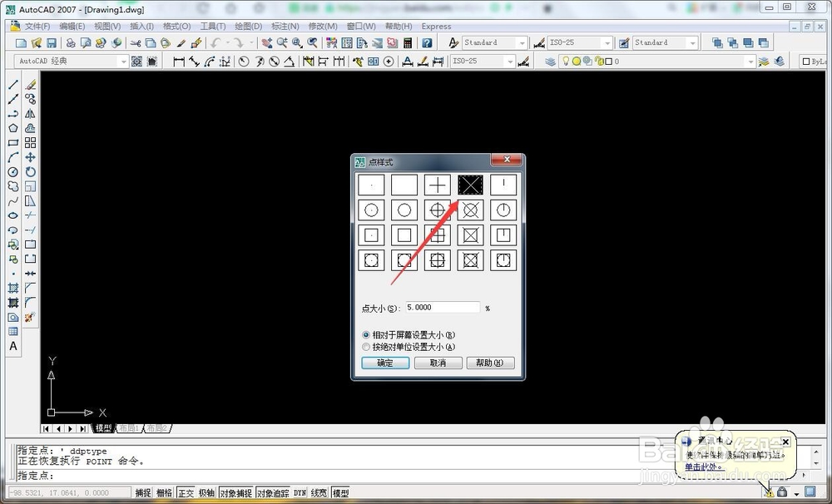This screenshot has height=504, width=832.
Task: Select the Multiline Text tool
Action: click(x=13, y=346)
